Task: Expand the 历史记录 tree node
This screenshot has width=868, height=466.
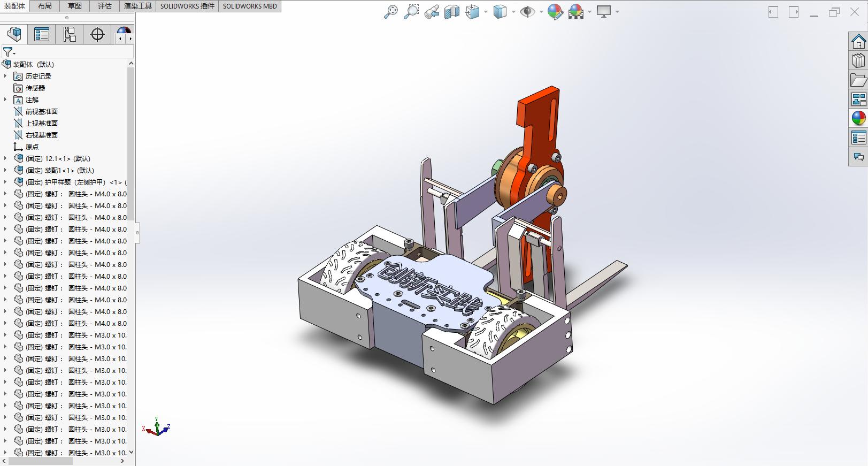Action: [5, 76]
